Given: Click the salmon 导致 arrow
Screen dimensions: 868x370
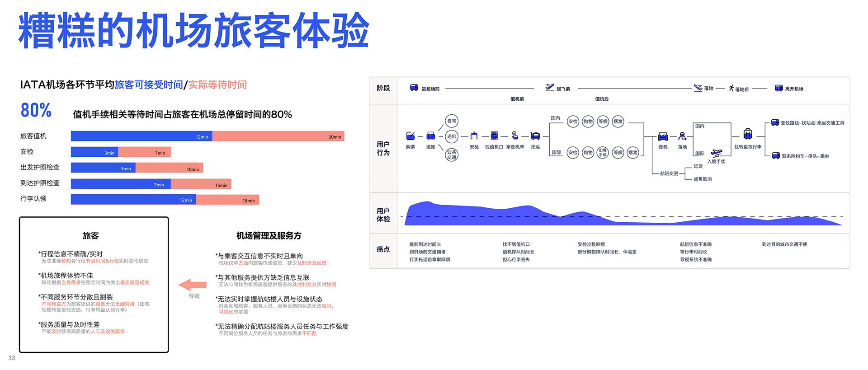Looking at the screenshot, I should click(193, 285).
